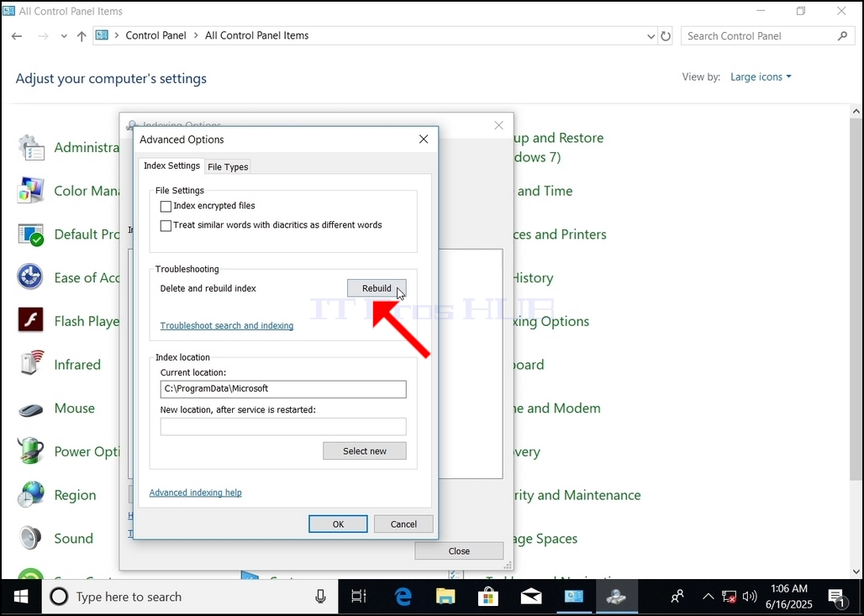Select All Control Panel Items breadcrumb
The image size is (864, 616).
point(257,35)
